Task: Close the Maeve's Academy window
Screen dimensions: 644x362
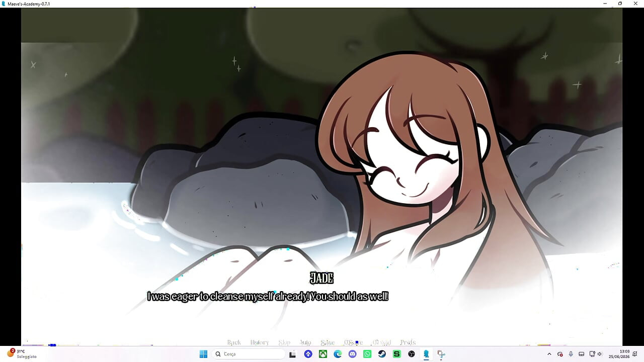Action: pyautogui.click(x=635, y=4)
